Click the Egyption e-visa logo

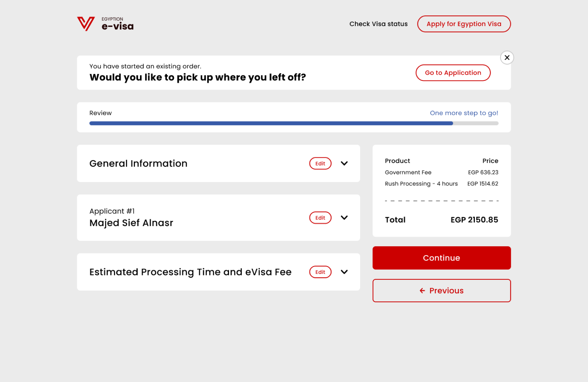pos(105,24)
